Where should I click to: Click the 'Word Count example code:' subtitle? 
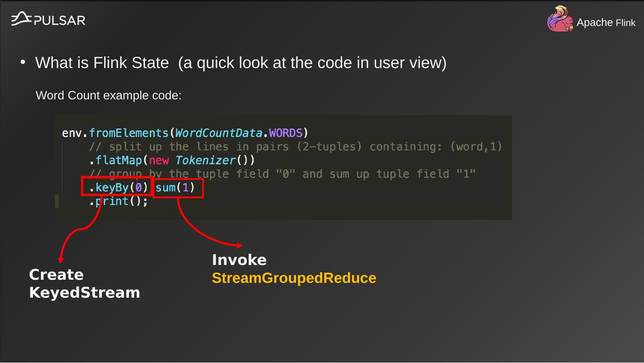[x=109, y=95]
